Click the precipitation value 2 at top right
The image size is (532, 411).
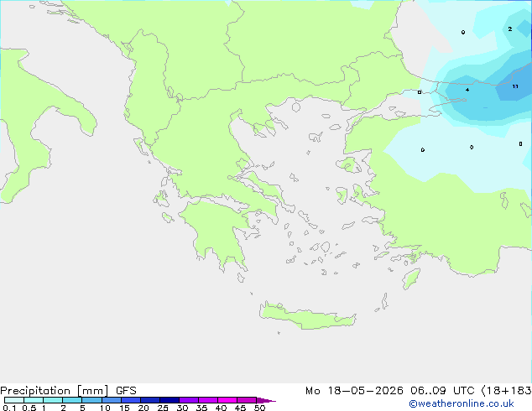[x=510, y=29]
